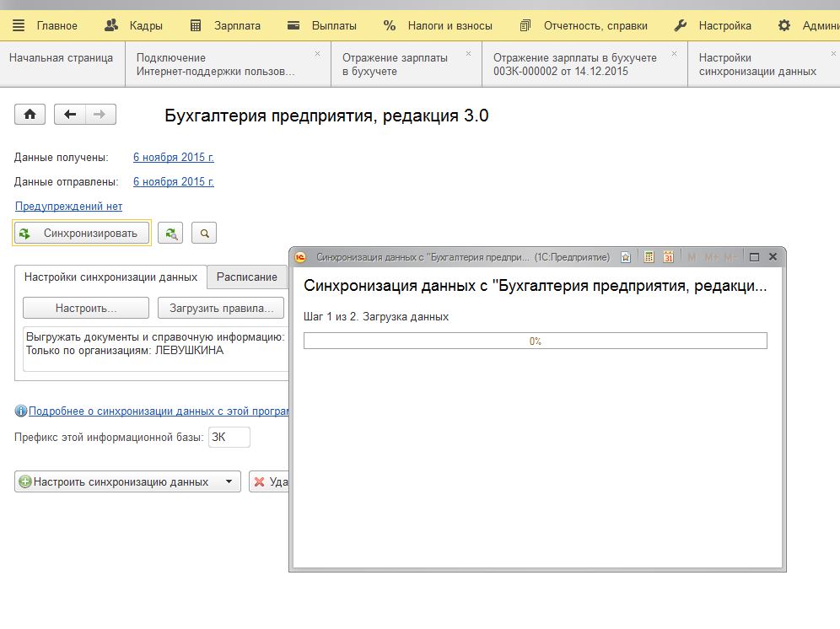840x629 pixels.
Task: Go back with the left arrow
Action: pos(70,115)
